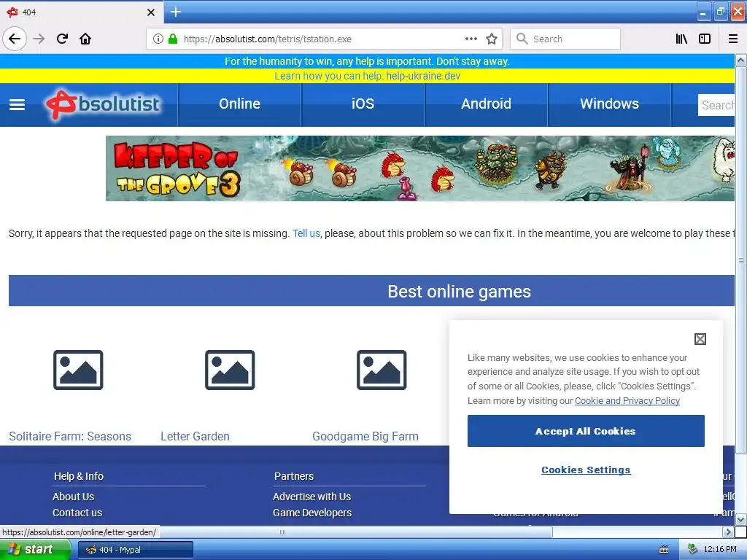Click the green secure connection padlock
747x560 pixels.
pos(173,39)
